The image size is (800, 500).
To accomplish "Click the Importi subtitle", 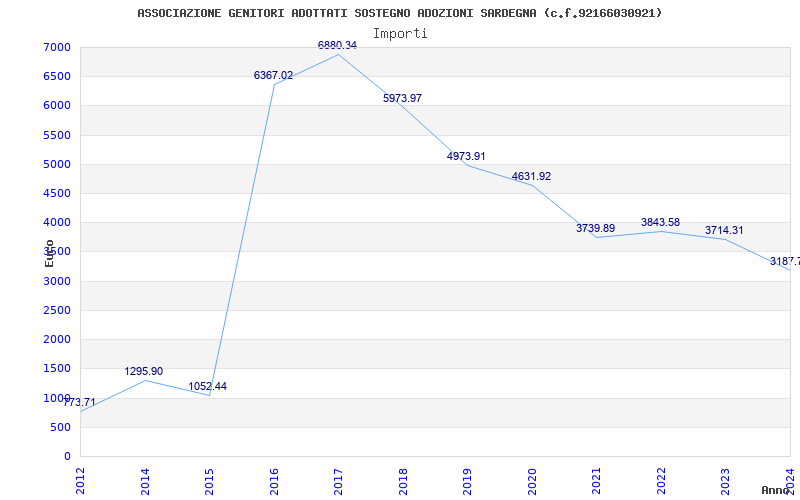I will pyautogui.click(x=399, y=34).
